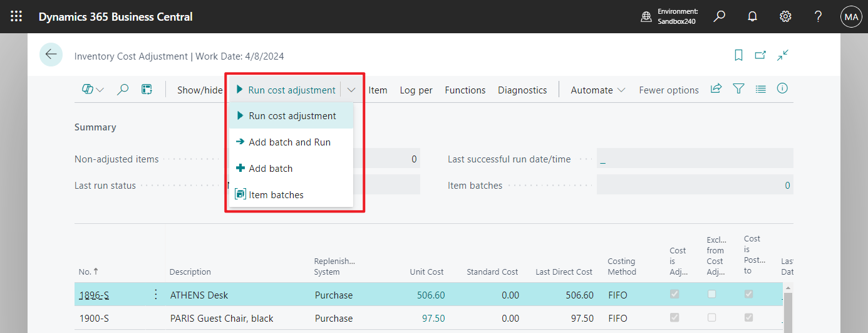Image resolution: width=868 pixels, height=333 pixels.
Task: Open page in a new window
Action: pos(760,55)
